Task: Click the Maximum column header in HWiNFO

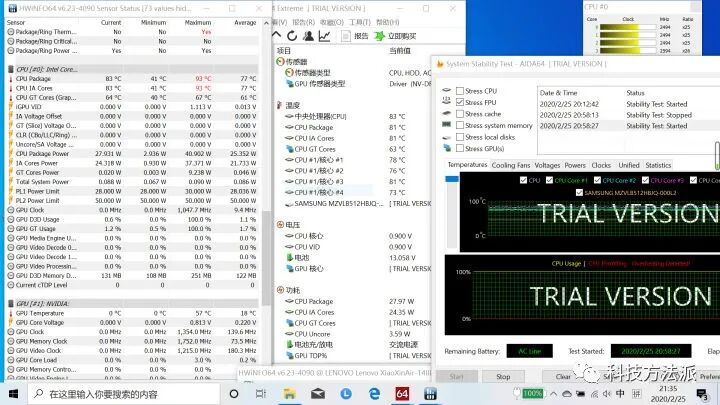Action: click(197, 22)
